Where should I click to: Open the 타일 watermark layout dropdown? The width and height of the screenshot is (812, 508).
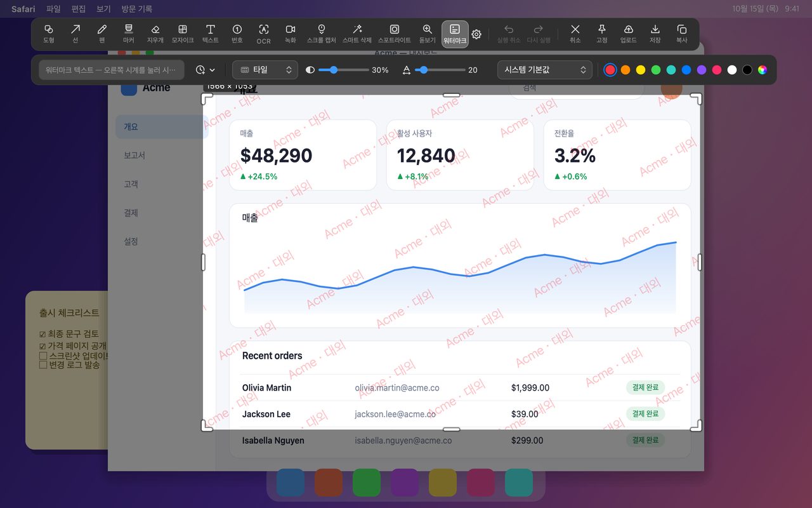[x=265, y=70]
